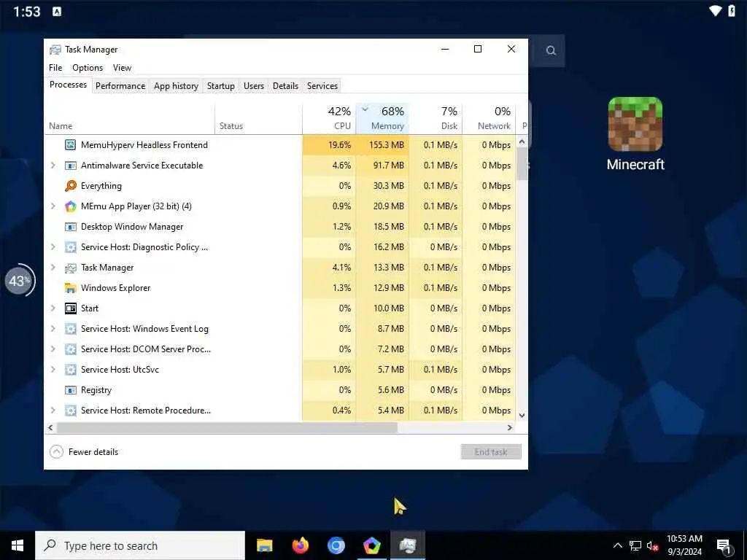Sort by the Disk column header
The height and width of the screenshot is (560, 747).
pos(436,119)
